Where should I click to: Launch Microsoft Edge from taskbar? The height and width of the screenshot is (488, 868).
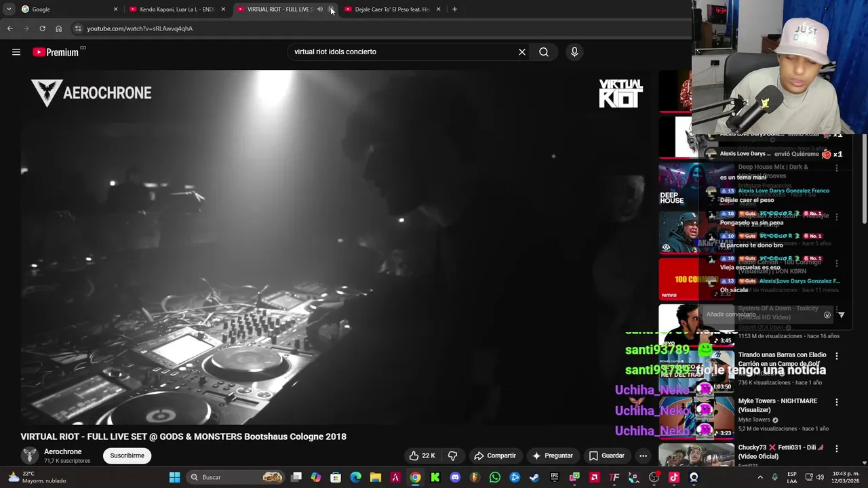pos(355,477)
